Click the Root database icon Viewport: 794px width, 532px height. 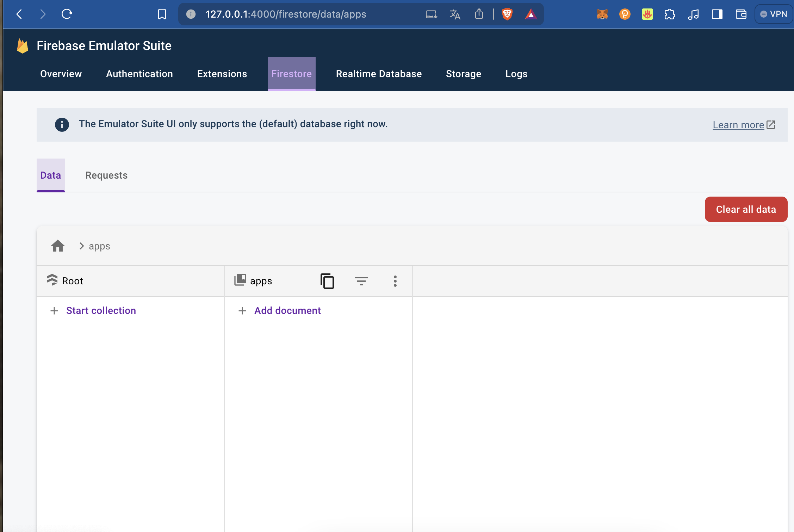click(x=52, y=280)
